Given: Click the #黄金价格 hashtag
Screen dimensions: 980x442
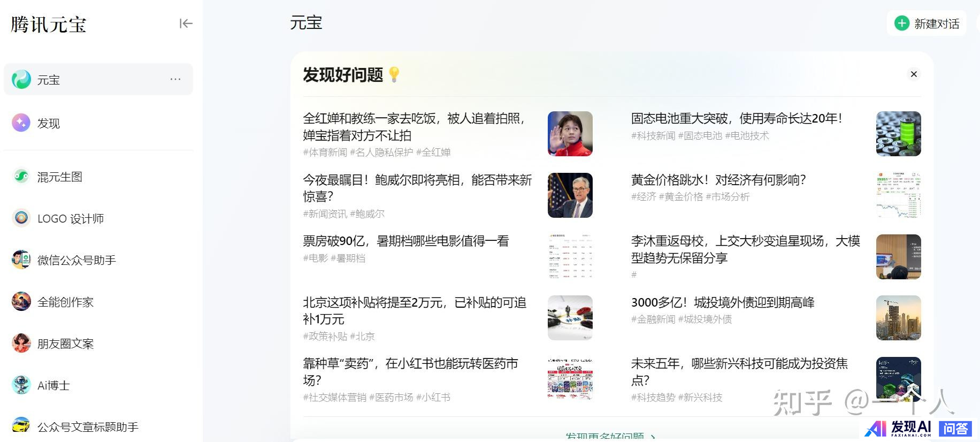Looking at the screenshot, I should (681, 197).
